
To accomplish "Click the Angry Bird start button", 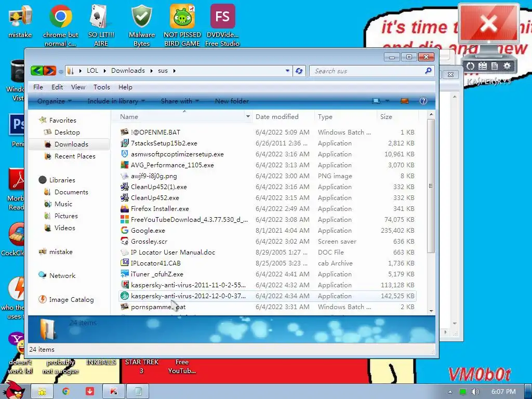I will [14, 390].
